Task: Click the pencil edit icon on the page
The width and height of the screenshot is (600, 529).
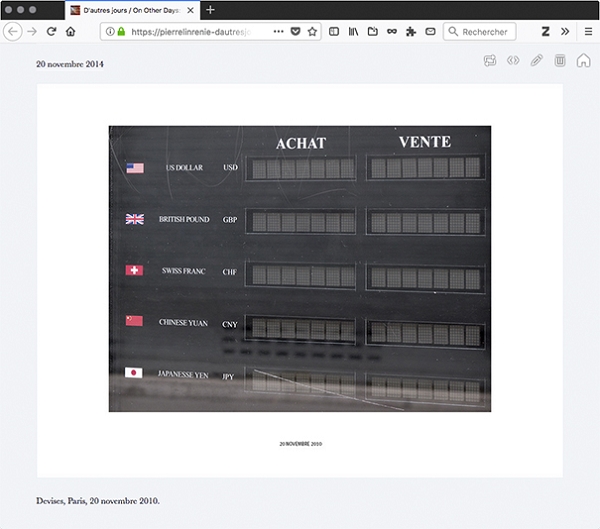Action: [x=537, y=61]
